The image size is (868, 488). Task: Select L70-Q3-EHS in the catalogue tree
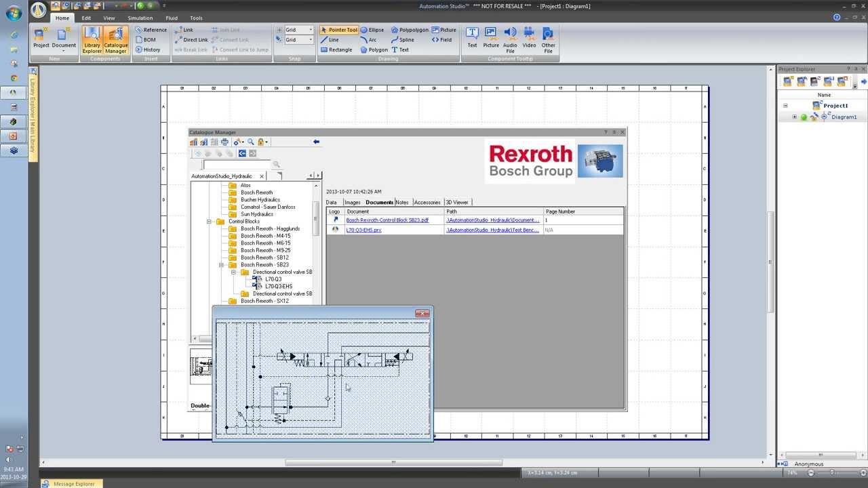pos(279,286)
